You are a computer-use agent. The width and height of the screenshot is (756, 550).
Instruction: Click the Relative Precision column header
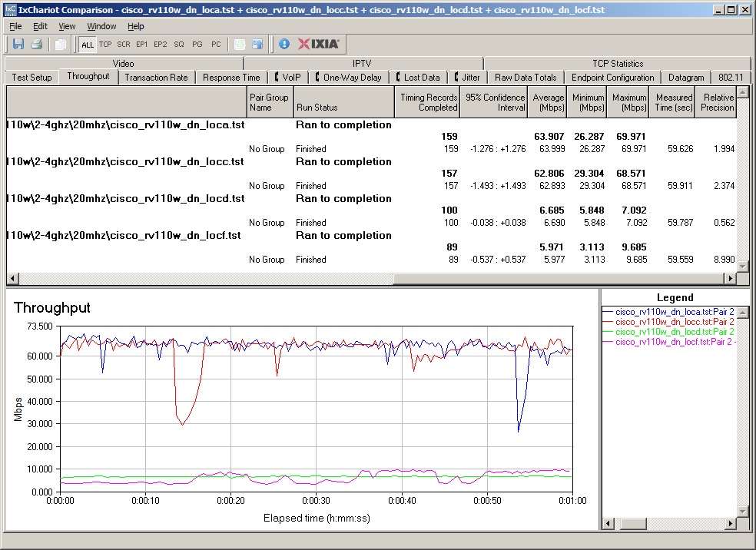716,102
